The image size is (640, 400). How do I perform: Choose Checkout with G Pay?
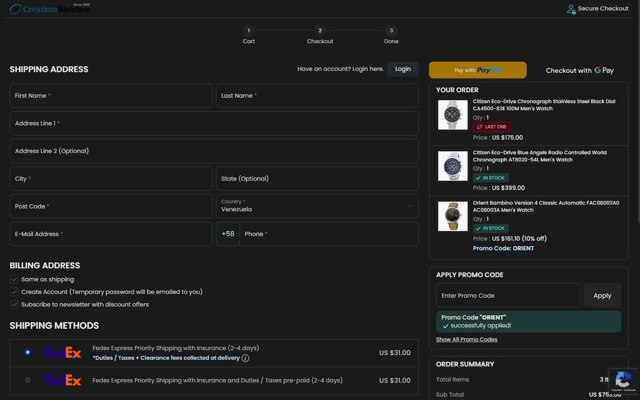click(580, 70)
